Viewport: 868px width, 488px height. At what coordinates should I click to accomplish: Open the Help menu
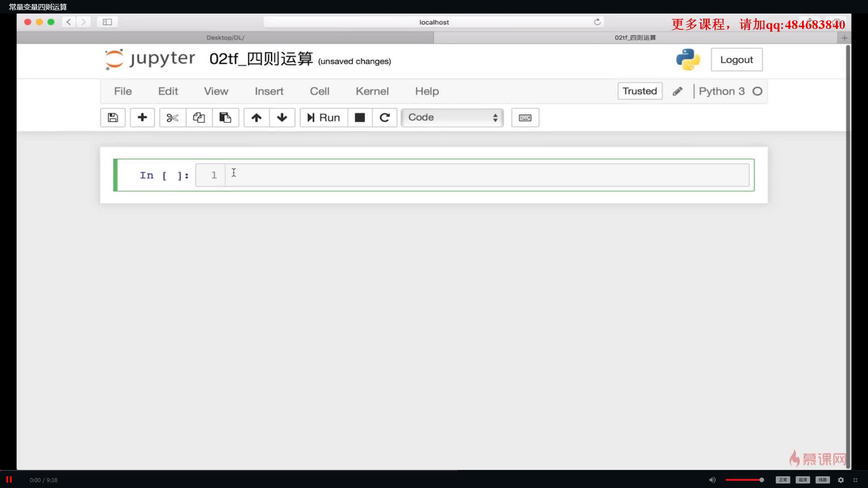427,91
